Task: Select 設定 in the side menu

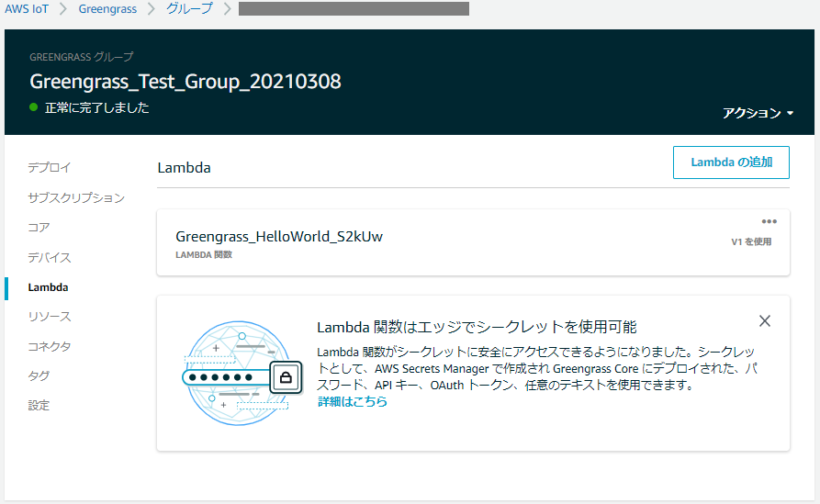Action: 39,405
